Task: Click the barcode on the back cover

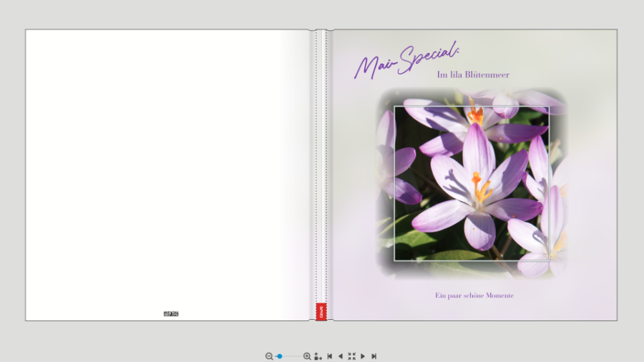Action: (171, 313)
